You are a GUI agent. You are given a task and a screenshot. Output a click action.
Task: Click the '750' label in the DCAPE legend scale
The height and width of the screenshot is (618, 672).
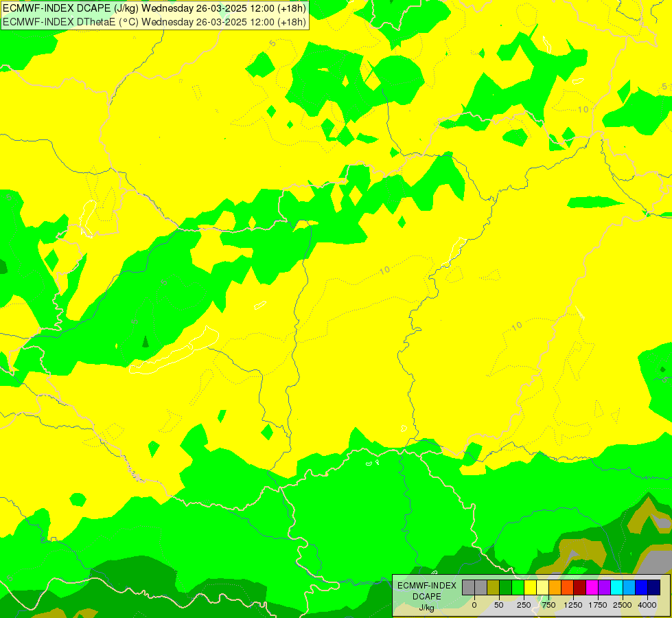[548, 605]
